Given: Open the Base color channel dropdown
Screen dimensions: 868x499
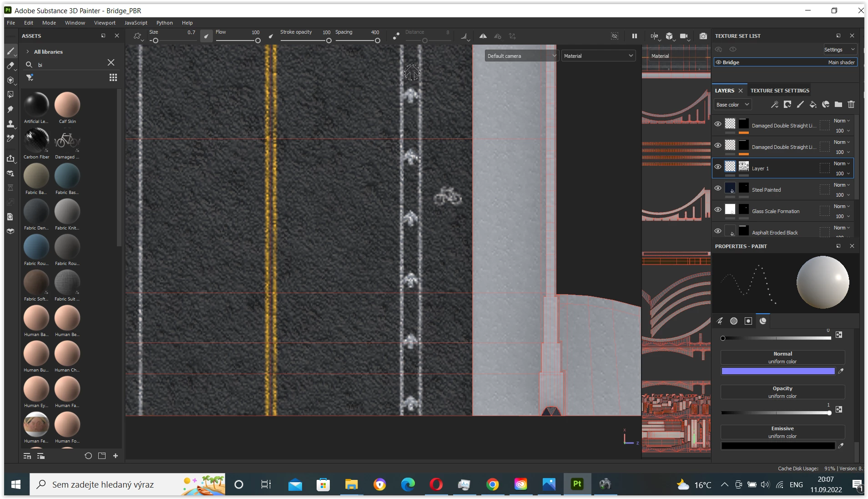Looking at the screenshot, I should click(x=732, y=105).
